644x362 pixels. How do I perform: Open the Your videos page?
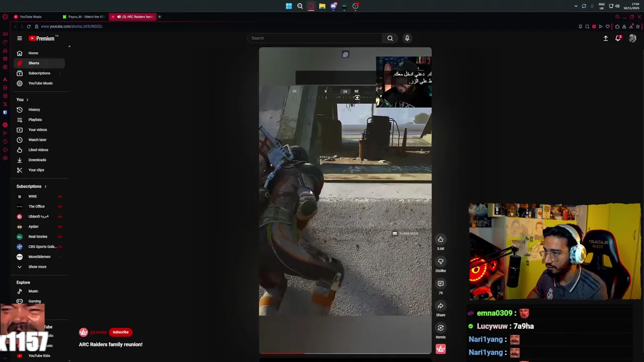(x=39, y=130)
